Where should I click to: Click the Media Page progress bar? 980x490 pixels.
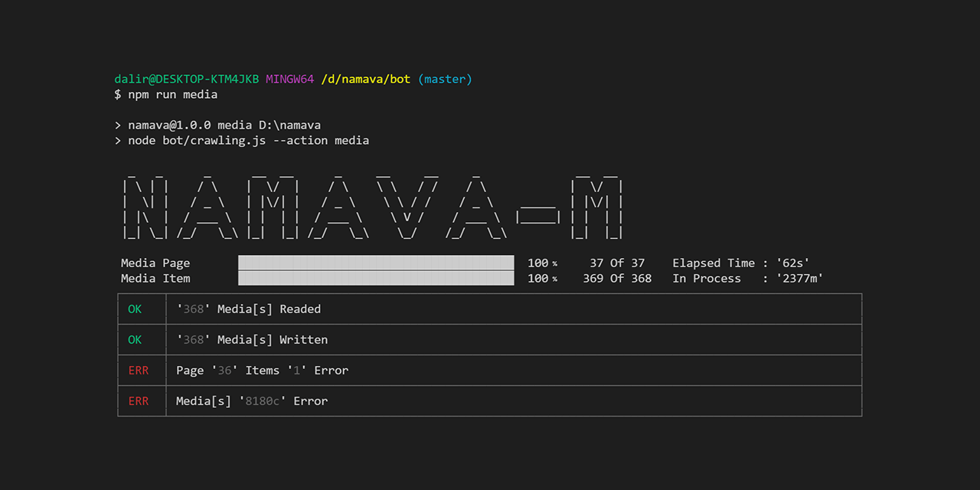[x=376, y=263]
